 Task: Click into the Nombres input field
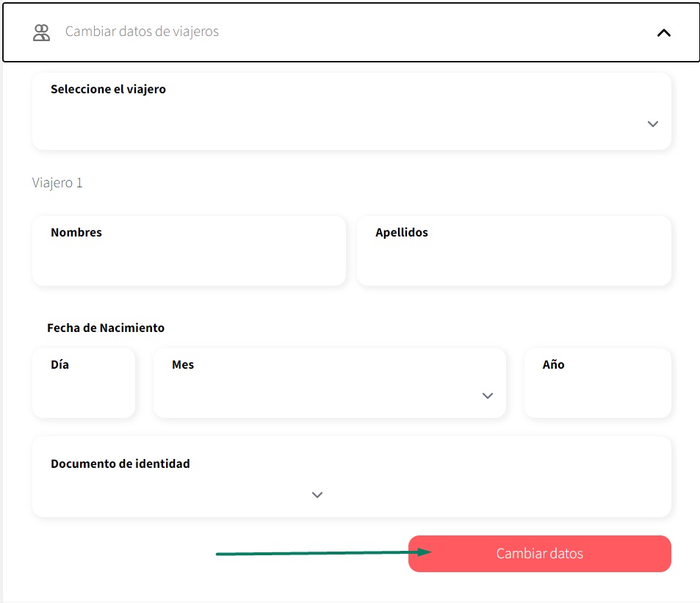189,251
